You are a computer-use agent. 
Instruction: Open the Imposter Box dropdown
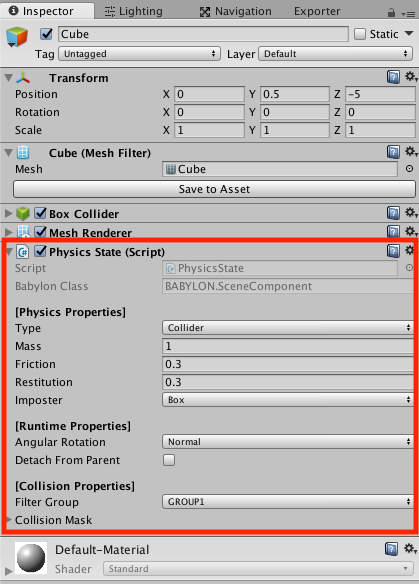tap(288, 400)
